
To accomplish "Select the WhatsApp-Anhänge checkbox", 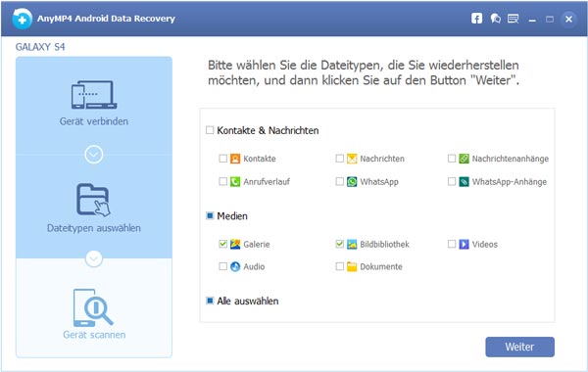I will (452, 181).
